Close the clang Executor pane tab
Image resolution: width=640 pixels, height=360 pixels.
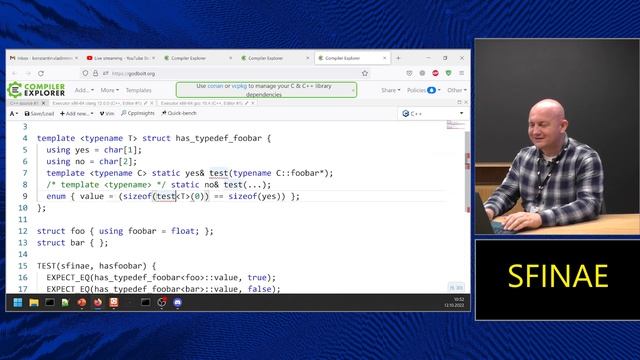[152, 103]
